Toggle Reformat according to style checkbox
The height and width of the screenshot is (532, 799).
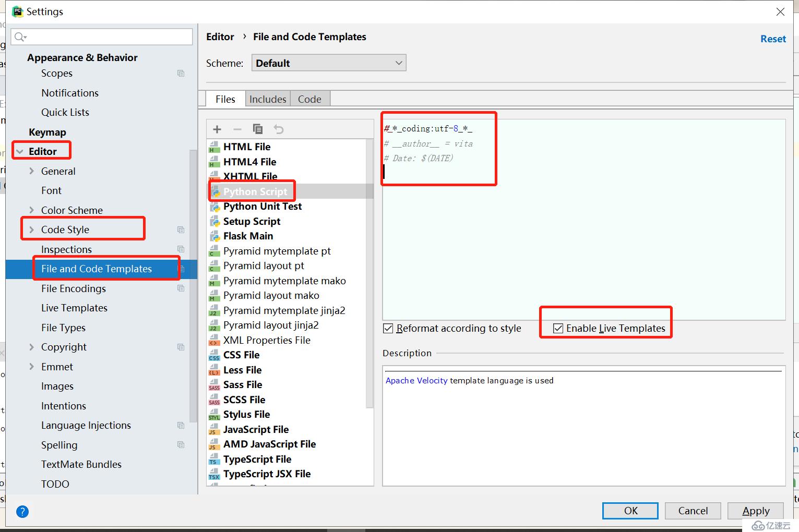pos(388,328)
